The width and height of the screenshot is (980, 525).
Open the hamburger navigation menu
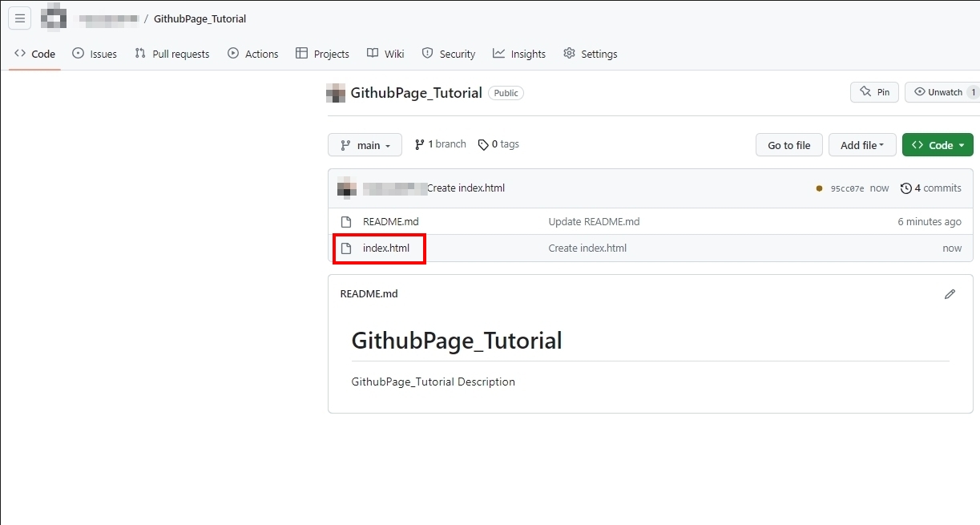coord(20,18)
